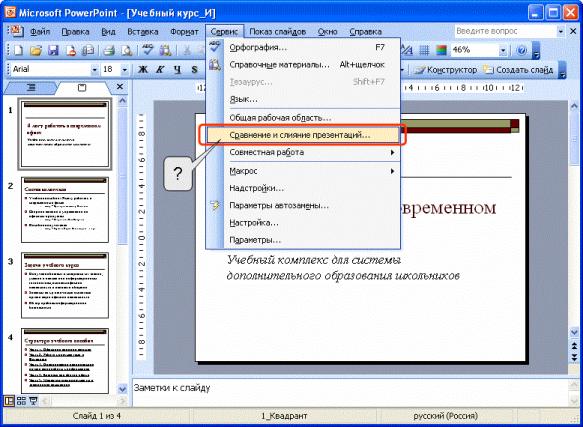Open the Файл menu
This screenshot has width=583, height=427.
click(x=40, y=32)
